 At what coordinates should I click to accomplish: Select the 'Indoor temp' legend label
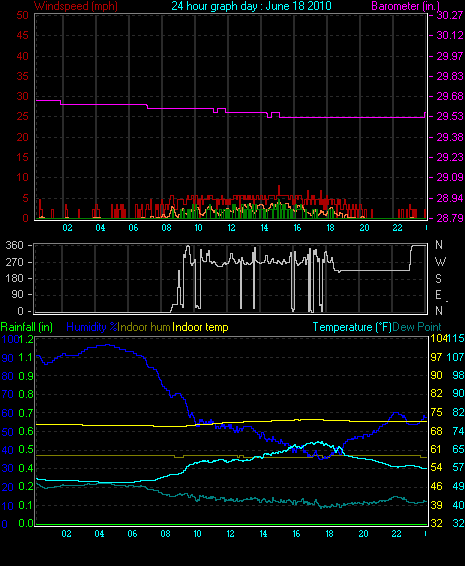[x=200, y=327]
